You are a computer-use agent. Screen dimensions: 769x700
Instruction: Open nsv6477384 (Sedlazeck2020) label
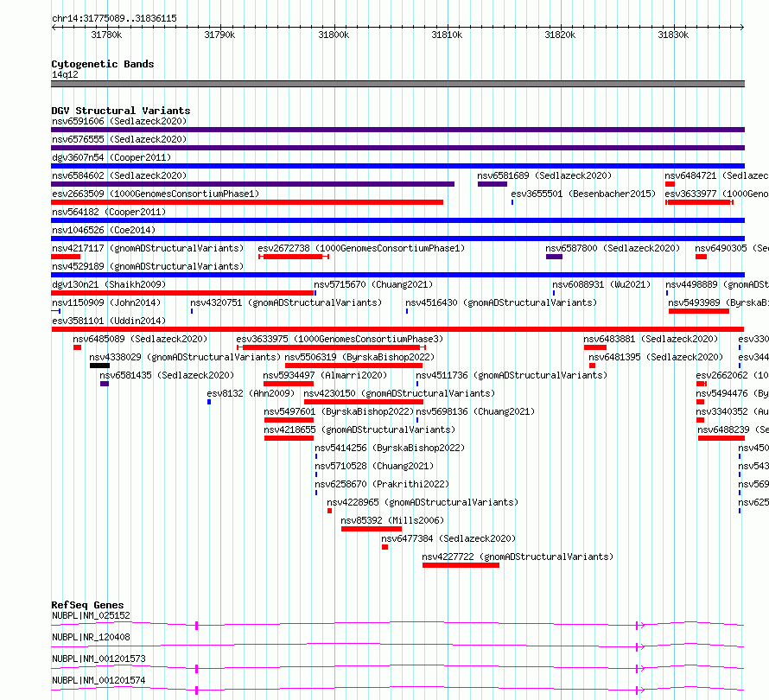click(x=448, y=538)
